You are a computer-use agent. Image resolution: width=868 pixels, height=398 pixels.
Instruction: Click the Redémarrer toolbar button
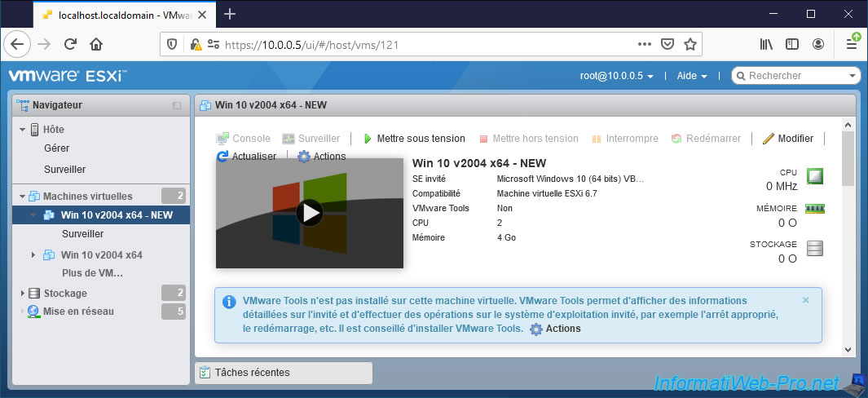[x=706, y=139]
